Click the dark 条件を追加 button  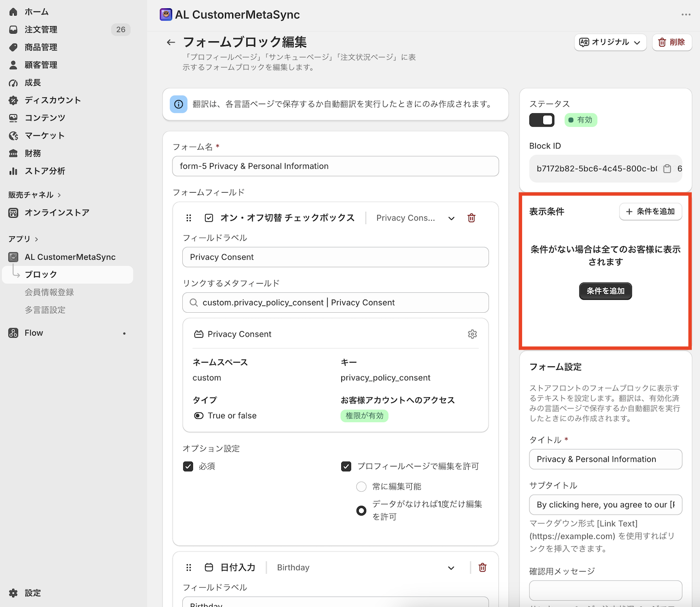click(x=605, y=291)
